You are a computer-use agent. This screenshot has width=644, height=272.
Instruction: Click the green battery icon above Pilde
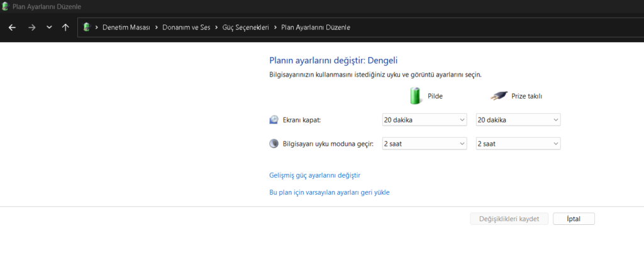coord(415,95)
